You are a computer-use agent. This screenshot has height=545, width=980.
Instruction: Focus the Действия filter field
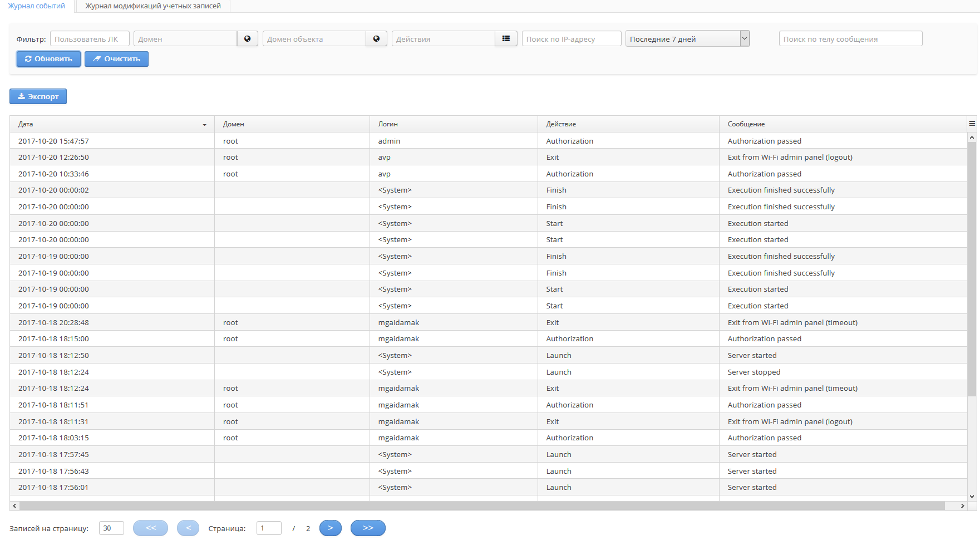pyautogui.click(x=444, y=39)
